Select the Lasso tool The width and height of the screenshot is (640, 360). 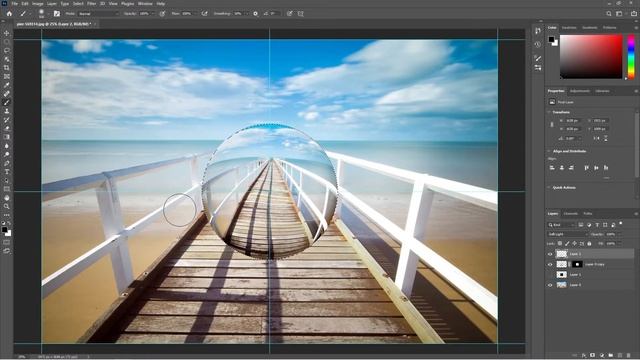[x=7, y=51]
